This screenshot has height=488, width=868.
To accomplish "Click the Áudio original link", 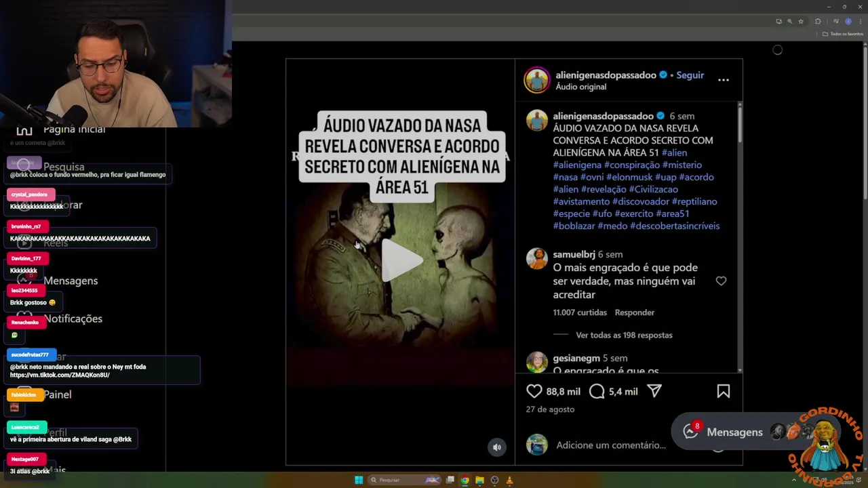I will [581, 87].
